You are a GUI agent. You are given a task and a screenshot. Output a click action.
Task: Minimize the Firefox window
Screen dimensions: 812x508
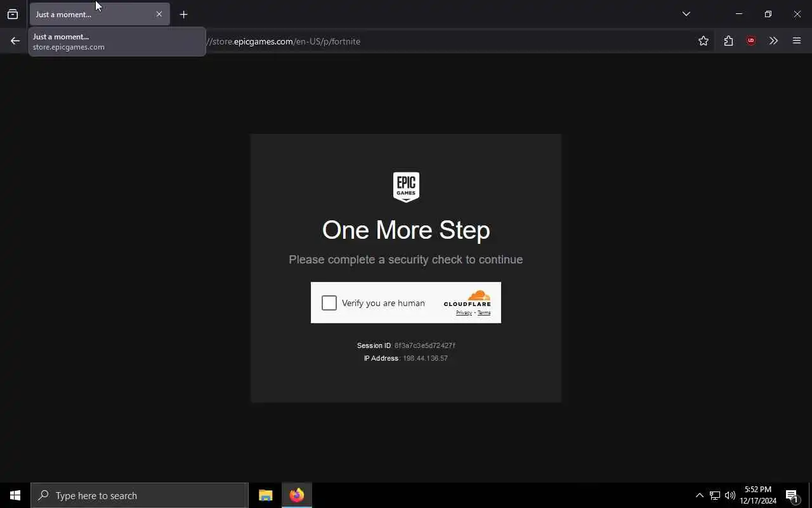[x=738, y=14]
